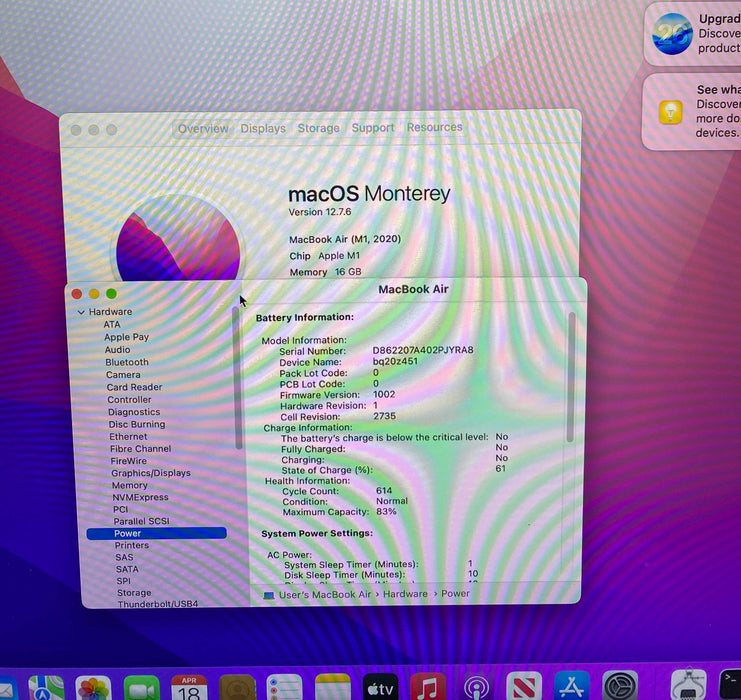
Task: Click the computer icon in the path bar
Action: coord(269,595)
